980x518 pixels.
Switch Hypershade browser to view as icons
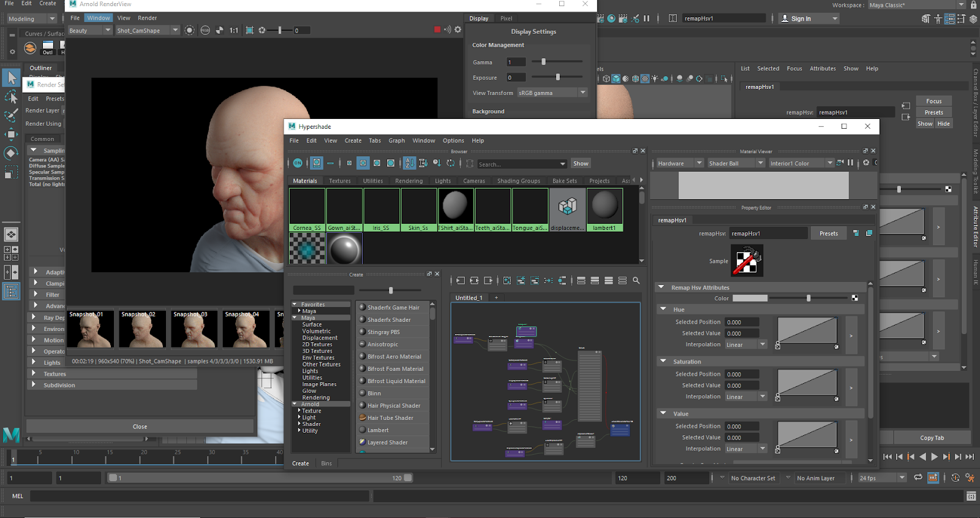(x=317, y=163)
